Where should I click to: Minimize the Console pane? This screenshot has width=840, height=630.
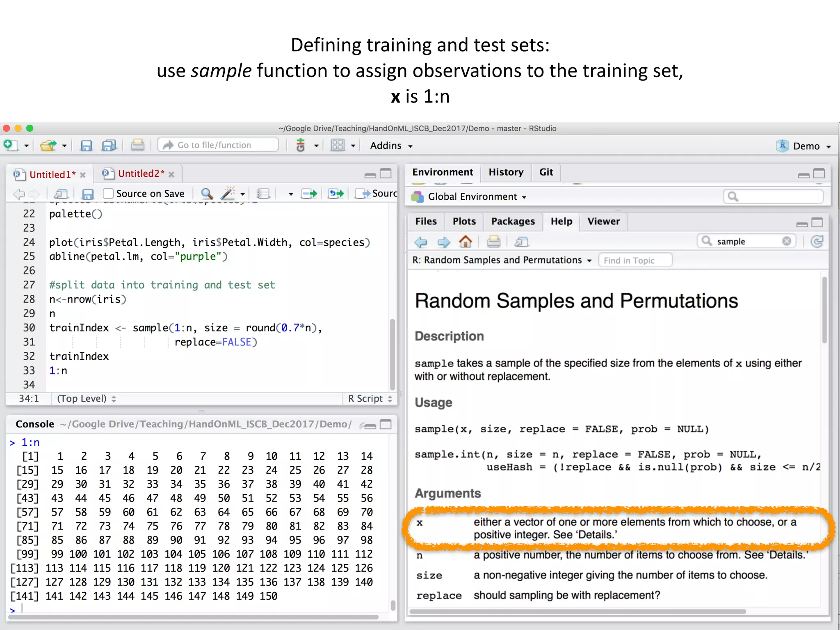(x=370, y=426)
